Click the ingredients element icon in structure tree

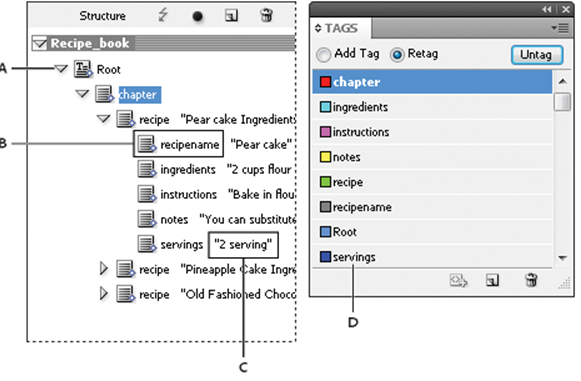click(147, 169)
